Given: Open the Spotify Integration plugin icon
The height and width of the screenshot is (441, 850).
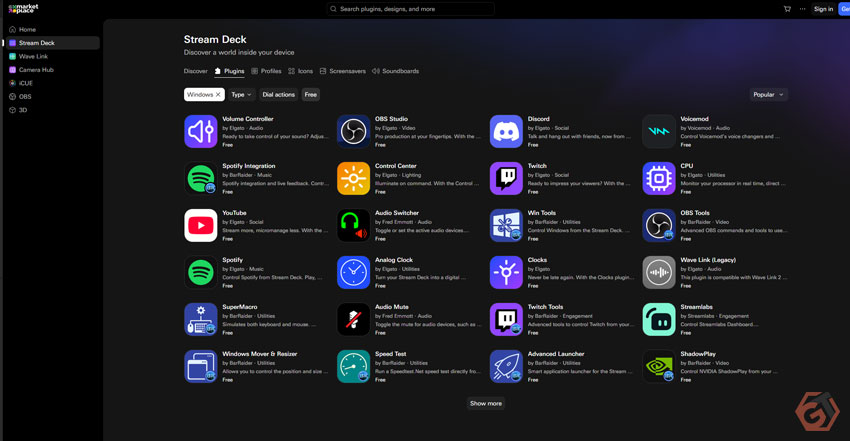Looking at the screenshot, I should (x=201, y=178).
